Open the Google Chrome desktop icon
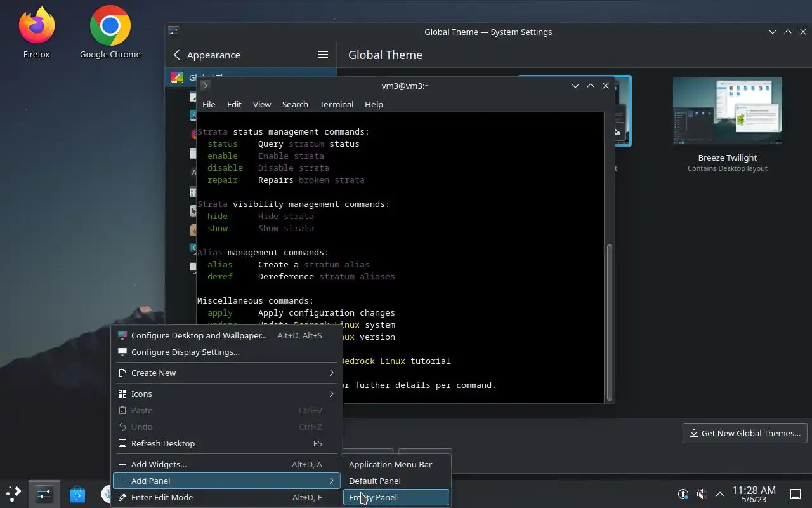Image resolution: width=812 pixels, height=508 pixels. (x=110, y=33)
